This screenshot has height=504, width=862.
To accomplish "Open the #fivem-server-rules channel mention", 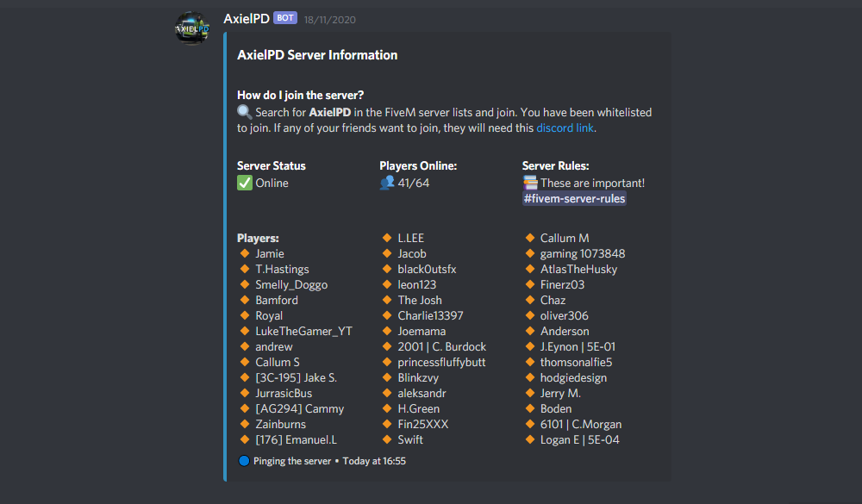I will click(x=573, y=198).
